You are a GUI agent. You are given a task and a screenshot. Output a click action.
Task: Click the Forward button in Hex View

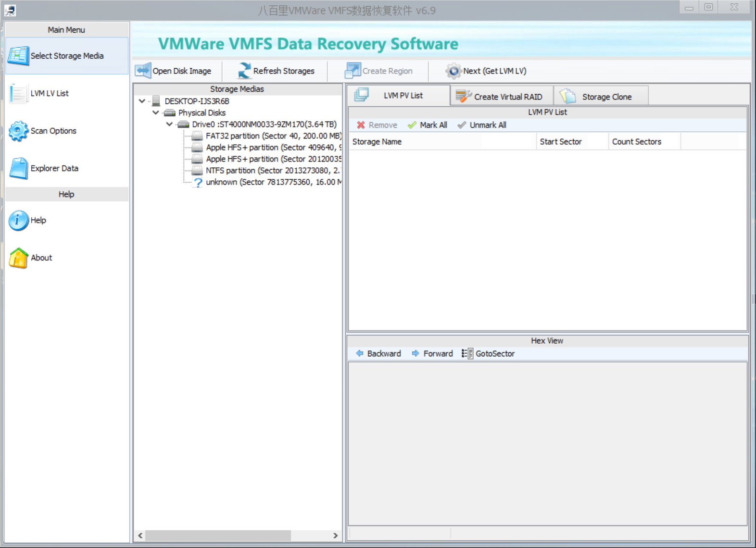pos(432,353)
